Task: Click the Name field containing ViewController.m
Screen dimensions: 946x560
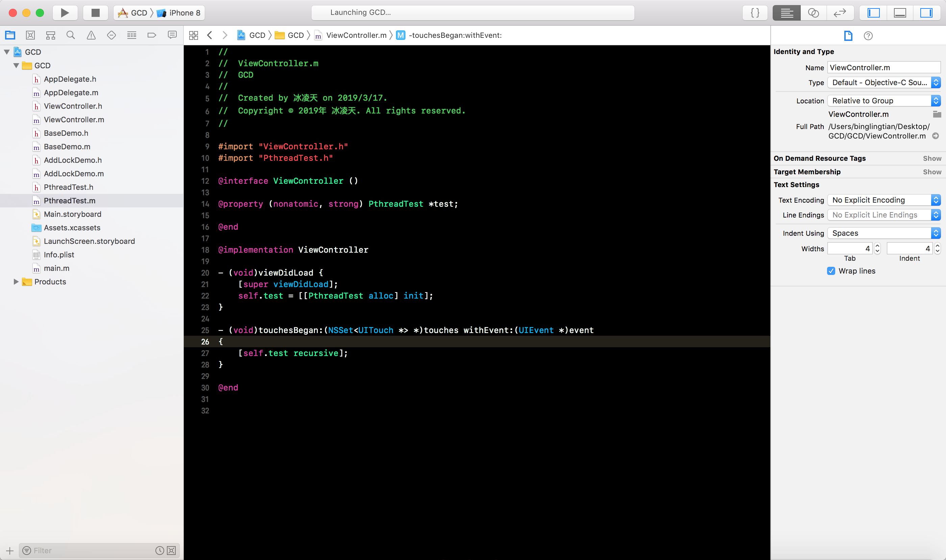Action: 884,68
